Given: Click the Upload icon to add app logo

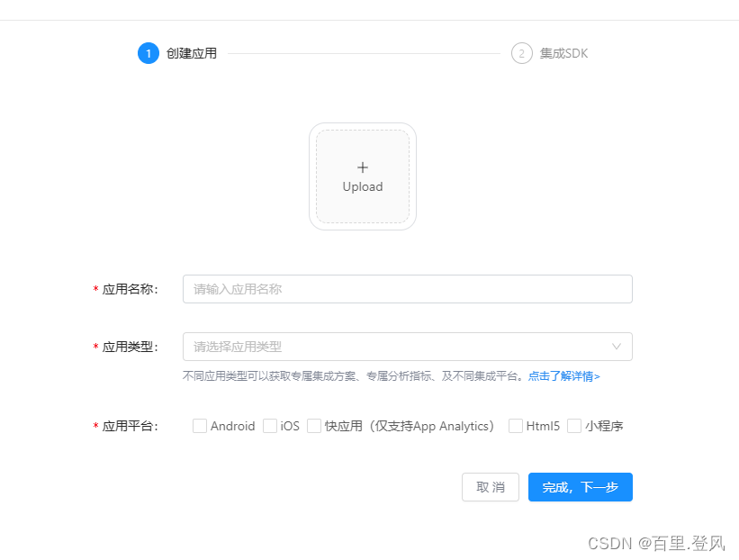Looking at the screenshot, I should click(362, 176).
